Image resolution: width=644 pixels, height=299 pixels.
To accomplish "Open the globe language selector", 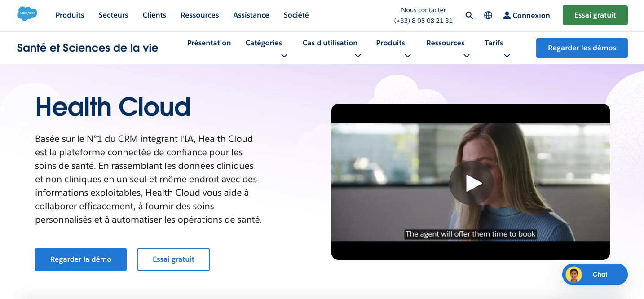I will [488, 15].
